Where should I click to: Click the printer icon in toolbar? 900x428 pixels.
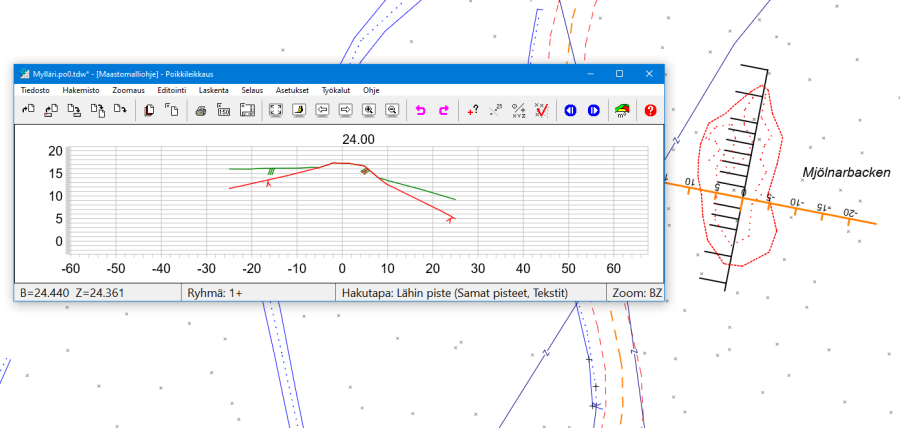pos(200,110)
